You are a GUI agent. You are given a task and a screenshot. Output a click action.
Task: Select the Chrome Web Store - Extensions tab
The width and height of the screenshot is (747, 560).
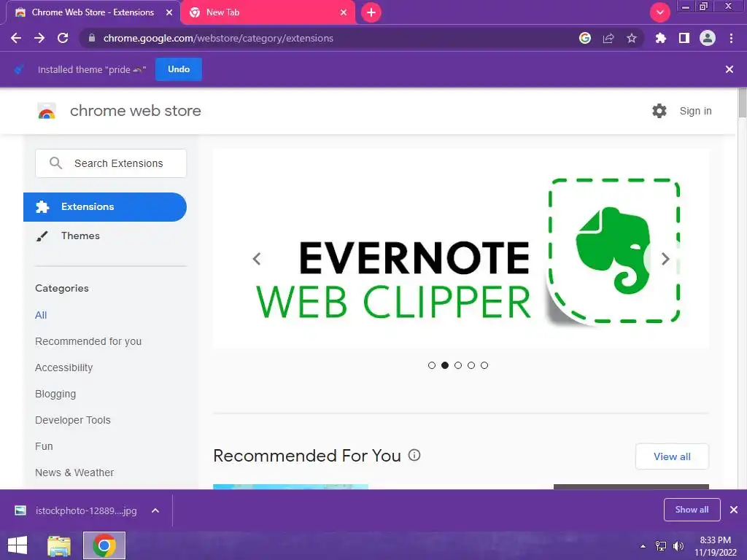click(93, 12)
